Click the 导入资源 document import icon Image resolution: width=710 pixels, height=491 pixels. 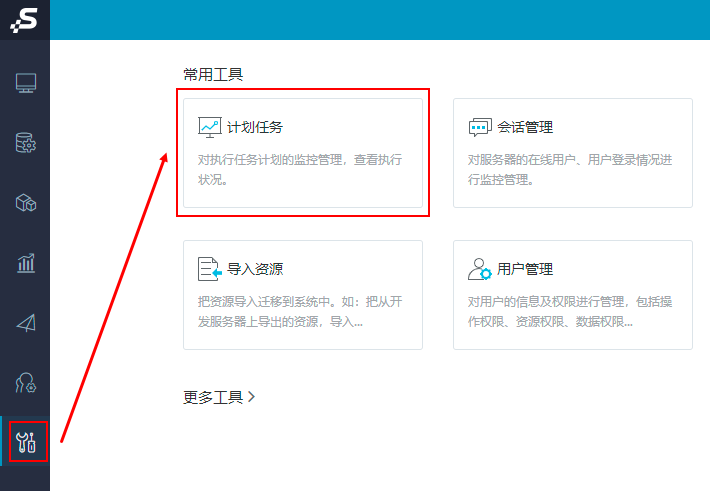(210, 269)
